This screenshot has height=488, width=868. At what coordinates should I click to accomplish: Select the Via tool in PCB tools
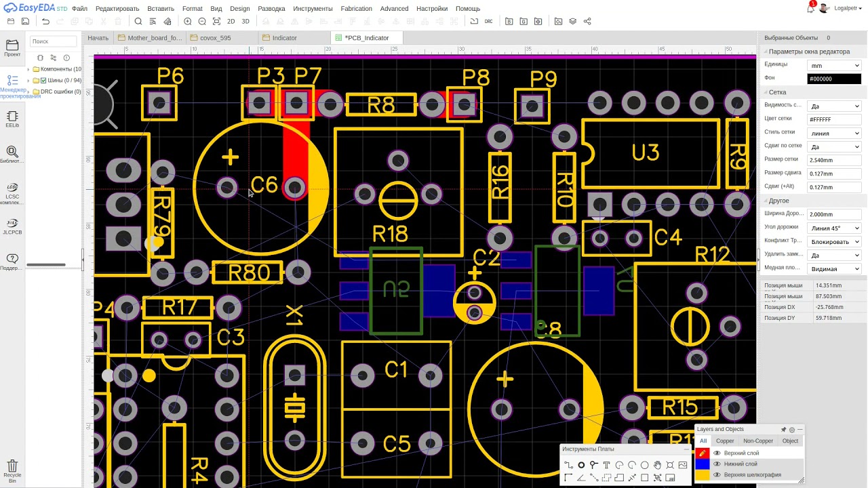pyautogui.click(x=593, y=465)
